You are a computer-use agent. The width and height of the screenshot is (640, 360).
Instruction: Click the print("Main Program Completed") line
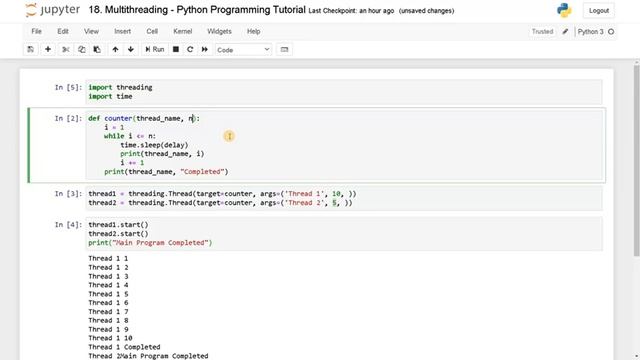(x=150, y=242)
